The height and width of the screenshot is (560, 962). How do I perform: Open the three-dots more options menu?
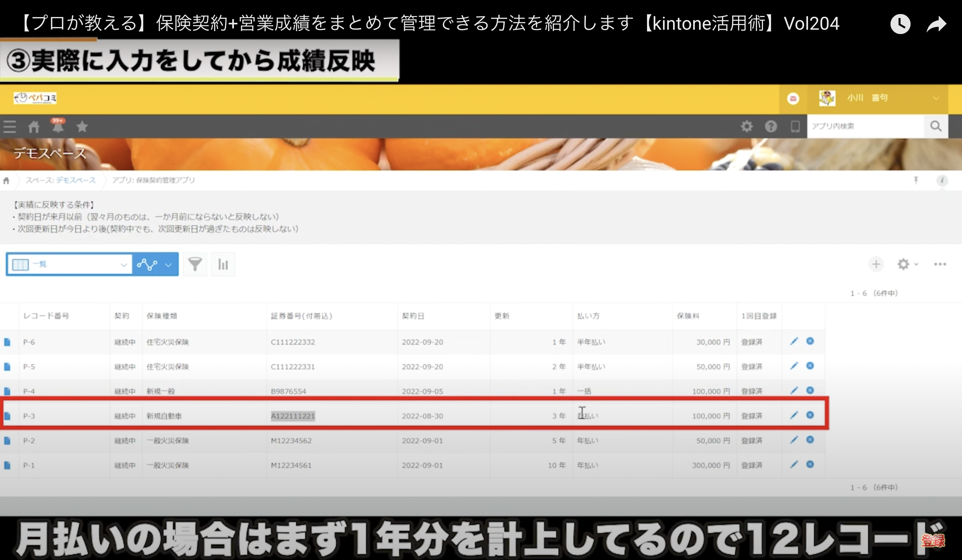[x=940, y=264]
